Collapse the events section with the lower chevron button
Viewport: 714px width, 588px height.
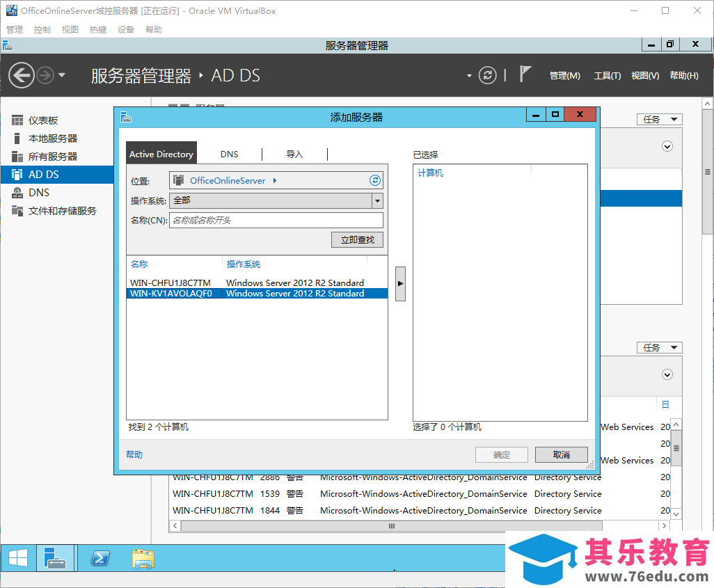[x=667, y=374]
